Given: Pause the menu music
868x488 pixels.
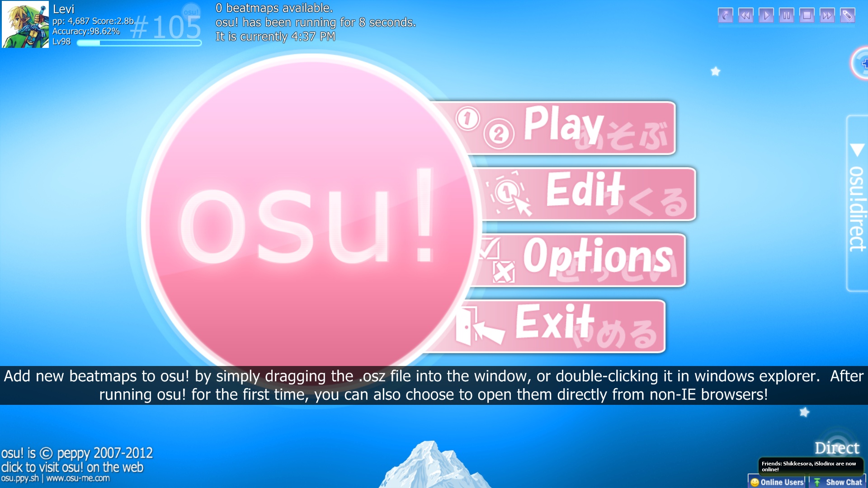Looking at the screenshot, I should click(786, 16).
